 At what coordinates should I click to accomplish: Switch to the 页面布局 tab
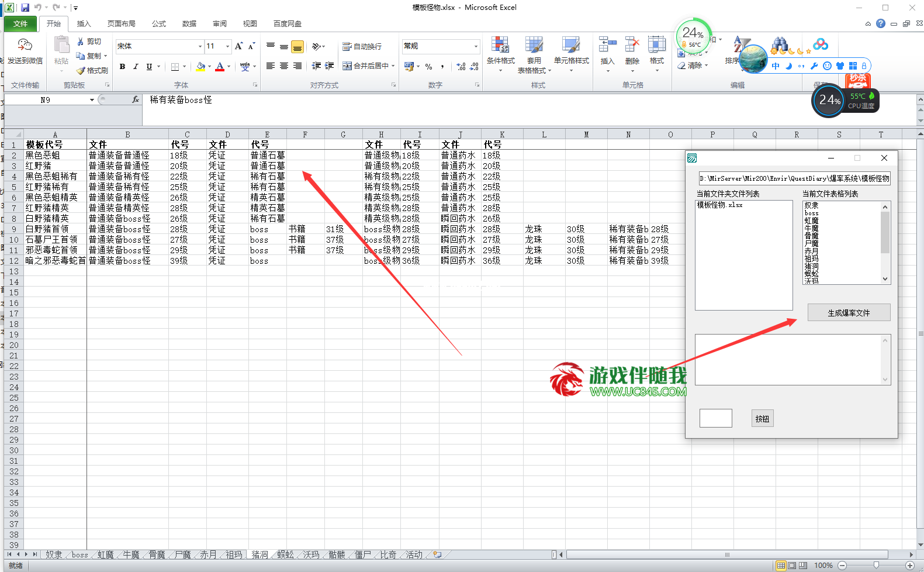(x=122, y=23)
